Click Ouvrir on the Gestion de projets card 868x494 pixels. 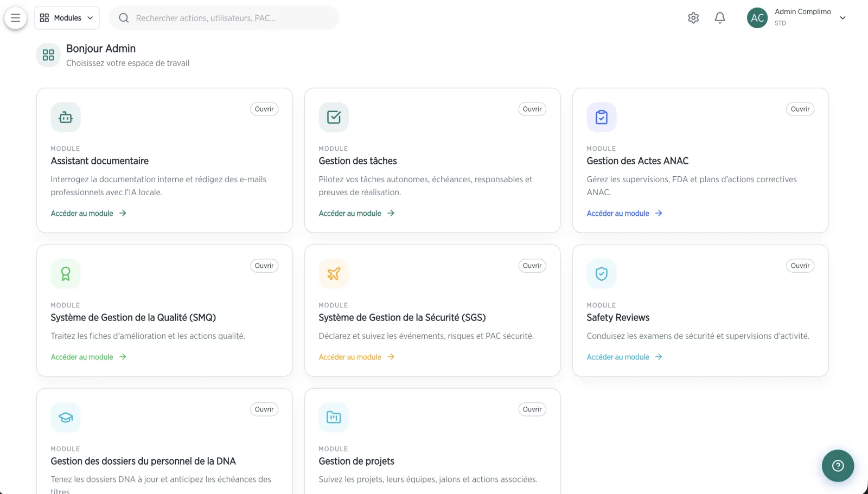pyautogui.click(x=532, y=409)
